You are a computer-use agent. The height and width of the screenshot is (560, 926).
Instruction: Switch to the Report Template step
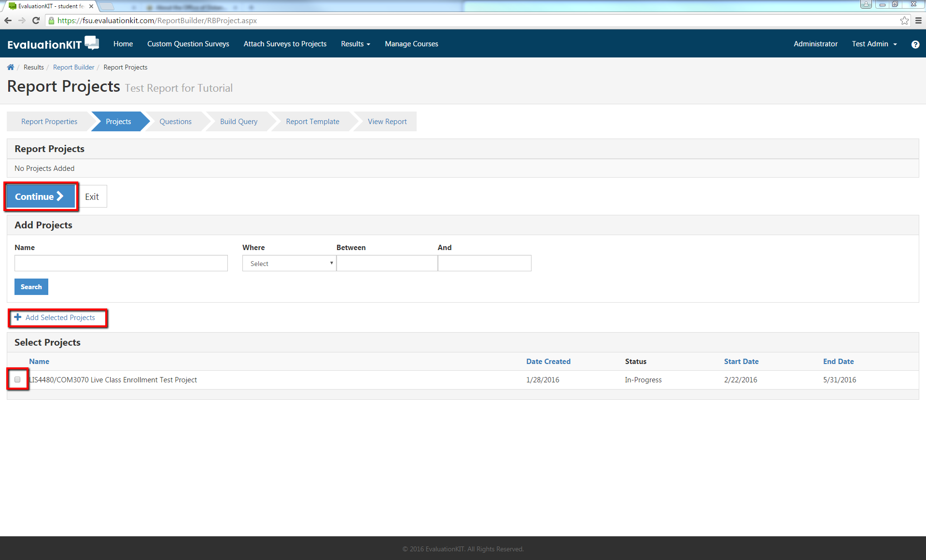pos(312,121)
